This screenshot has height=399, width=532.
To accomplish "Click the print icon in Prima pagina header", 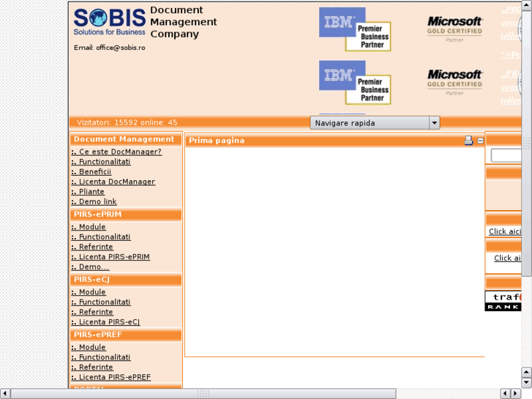I will 468,141.
